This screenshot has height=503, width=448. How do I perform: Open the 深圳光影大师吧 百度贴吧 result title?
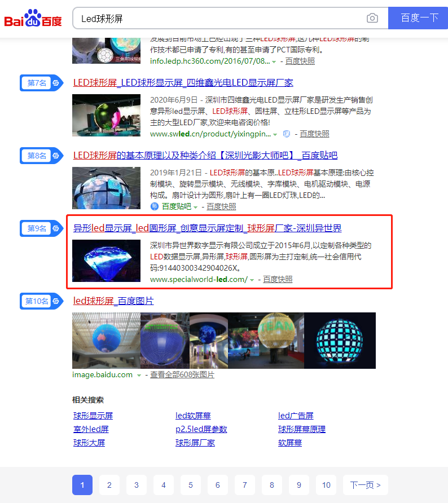(x=205, y=156)
